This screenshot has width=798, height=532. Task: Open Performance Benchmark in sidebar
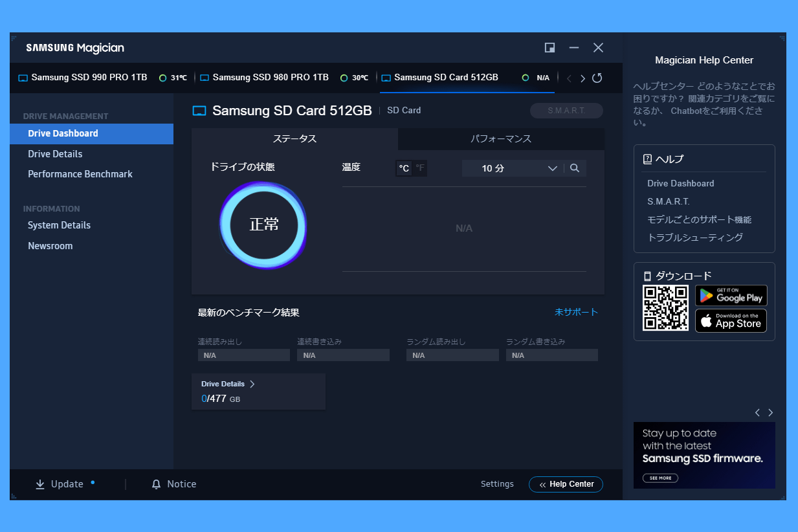[x=80, y=174]
